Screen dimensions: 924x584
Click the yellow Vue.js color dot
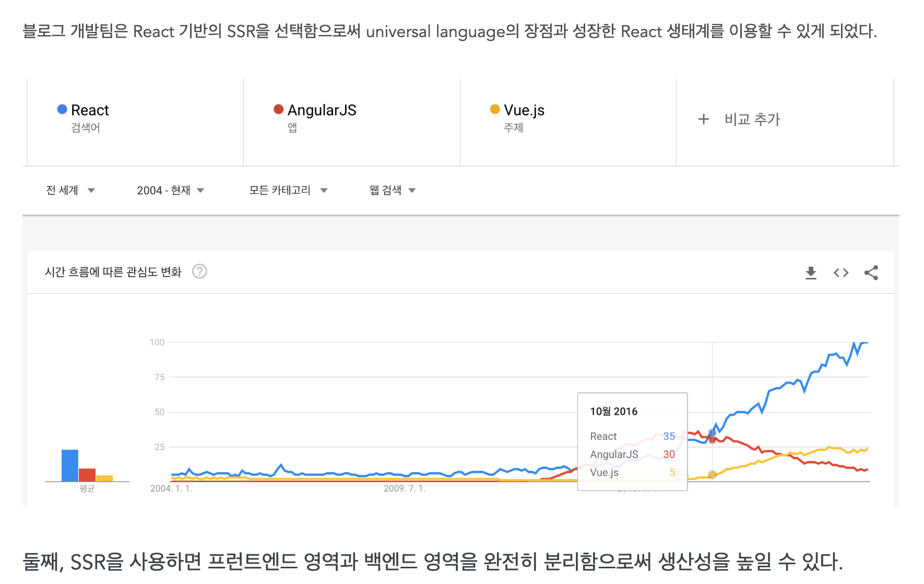(x=495, y=109)
